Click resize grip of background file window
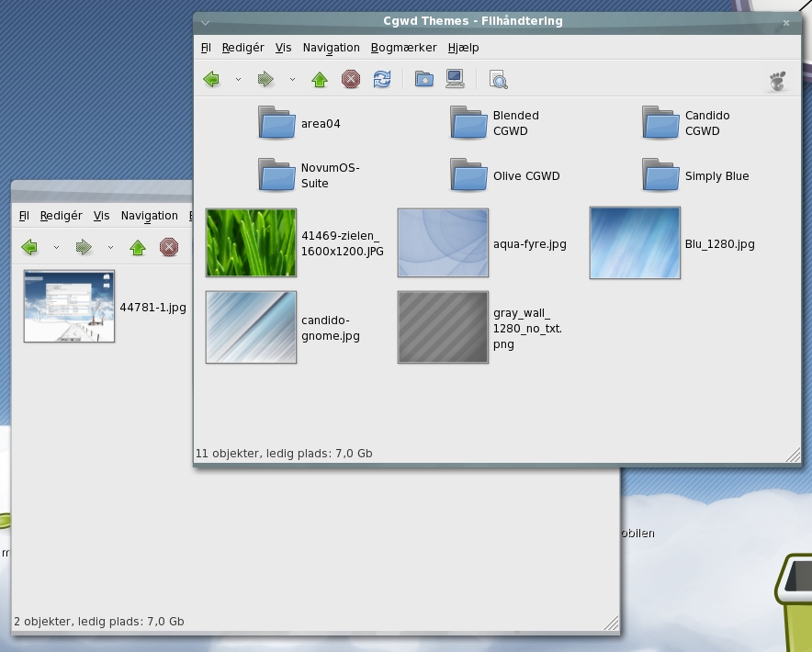The width and height of the screenshot is (812, 652). pyautogui.click(x=611, y=623)
